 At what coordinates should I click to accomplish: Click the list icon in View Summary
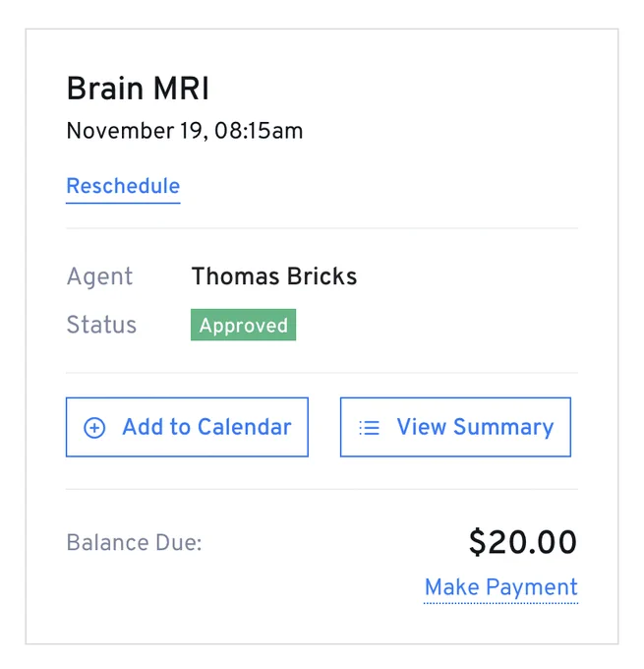point(369,428)
